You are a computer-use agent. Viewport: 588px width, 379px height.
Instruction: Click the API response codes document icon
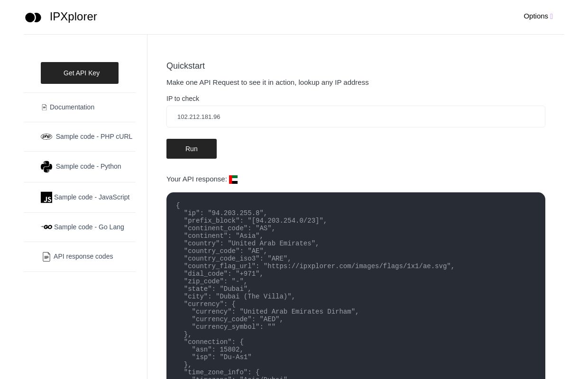pyautogui.click(x=46, y=257)
